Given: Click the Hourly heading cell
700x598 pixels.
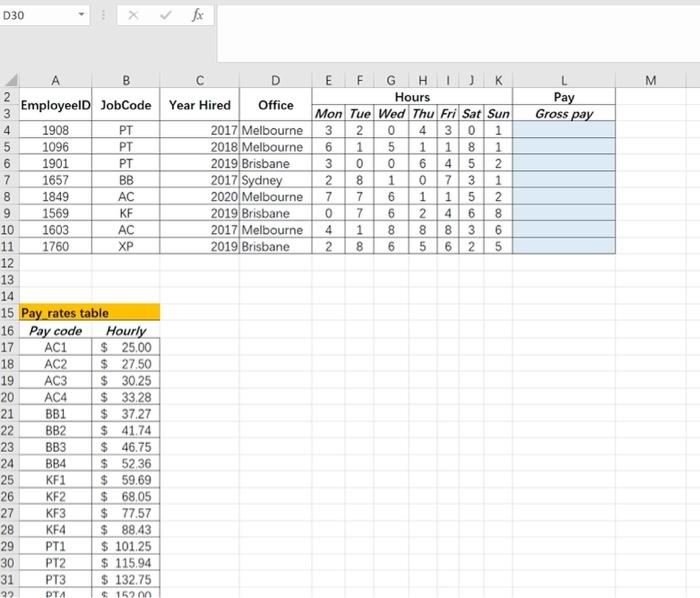Looking at the screenshot, I should tap(126, 331).
